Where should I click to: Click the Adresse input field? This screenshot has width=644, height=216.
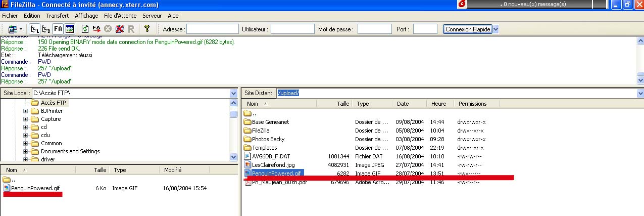click(x=213, y=29)
